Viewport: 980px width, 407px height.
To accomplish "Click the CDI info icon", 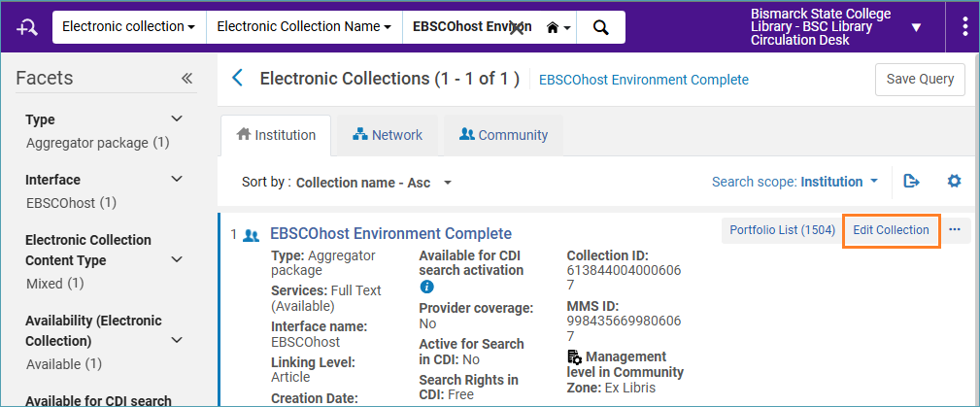I will pyautogui.click(x=427, y=288).
